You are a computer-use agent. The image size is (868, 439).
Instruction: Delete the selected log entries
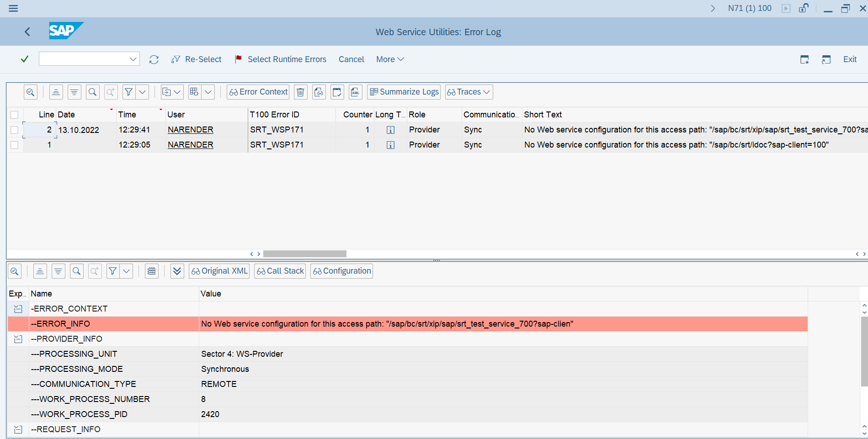click(300, 92)
